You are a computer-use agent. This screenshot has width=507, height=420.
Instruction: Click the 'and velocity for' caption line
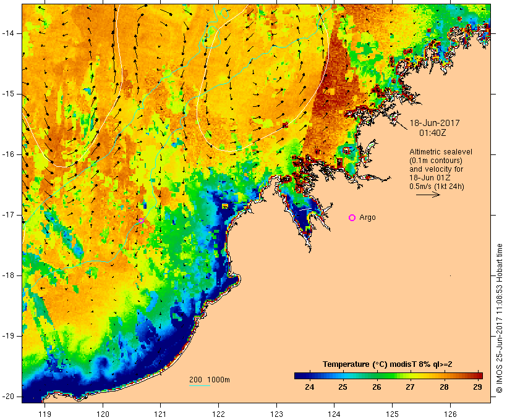[436, 169]
